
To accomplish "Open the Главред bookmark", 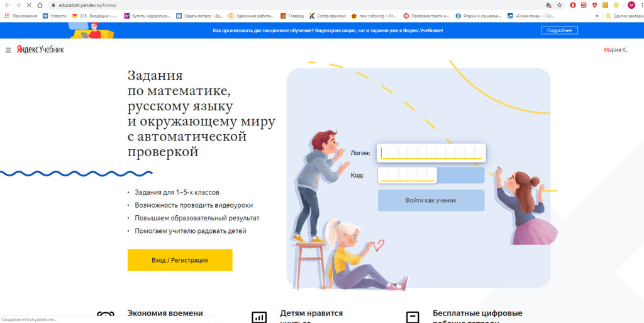I will tap(292, 16).
